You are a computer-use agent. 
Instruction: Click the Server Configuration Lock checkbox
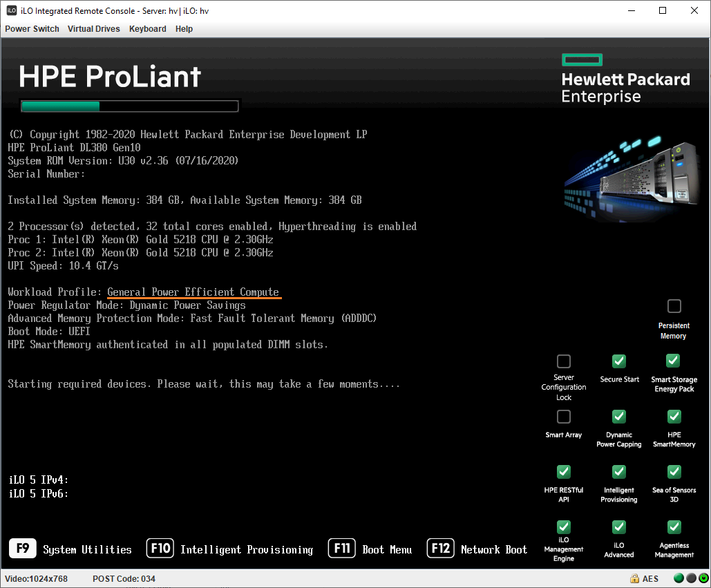coord(564,361)
